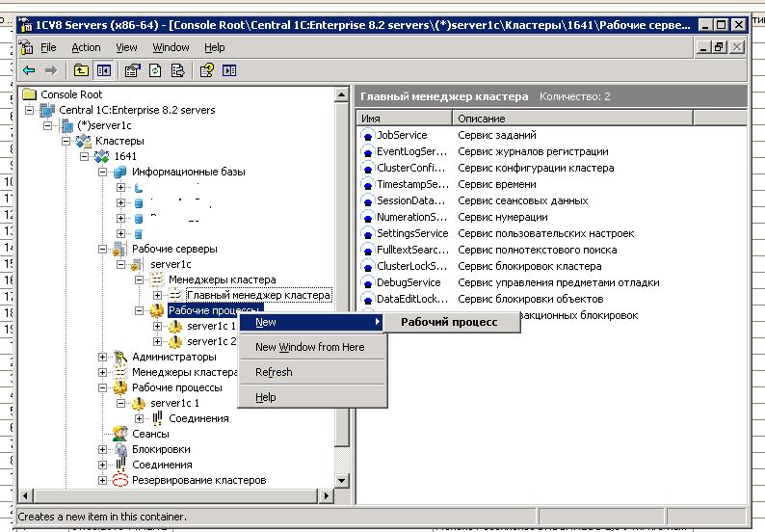Select the Менеджеры кластера item under server1c
765x532 pixels.
(222, 279)
